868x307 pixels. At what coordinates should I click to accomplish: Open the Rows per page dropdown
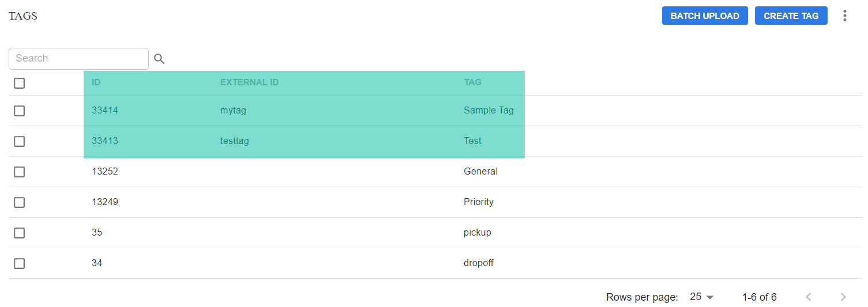click(x=702, y=297)
